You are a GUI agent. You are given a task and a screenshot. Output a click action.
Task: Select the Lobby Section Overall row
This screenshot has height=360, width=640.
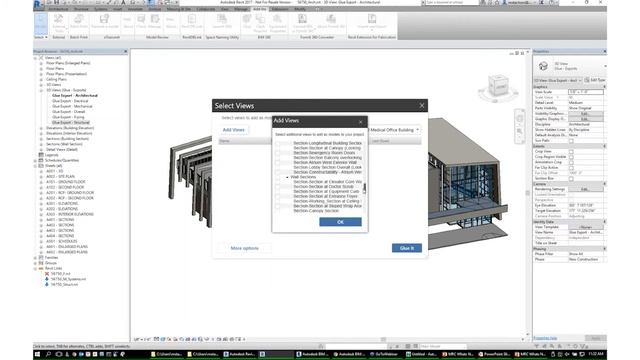(327, 167)
